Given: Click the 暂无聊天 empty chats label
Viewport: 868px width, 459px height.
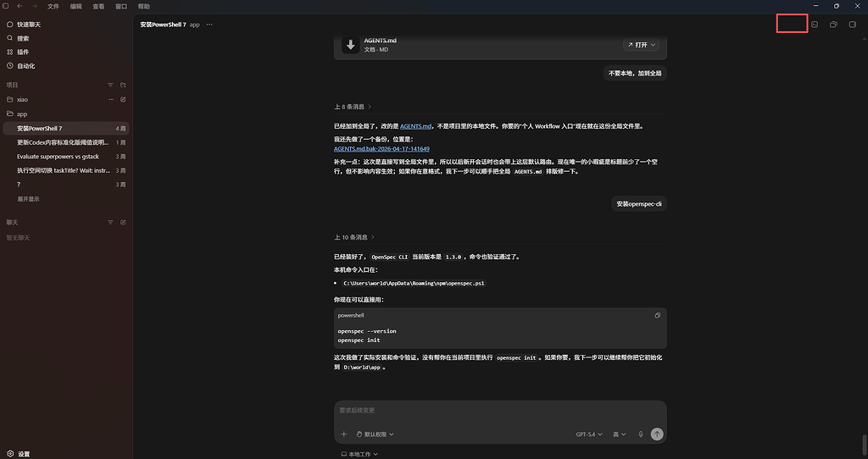Looking at the screenshot, I should pos(18,238).
